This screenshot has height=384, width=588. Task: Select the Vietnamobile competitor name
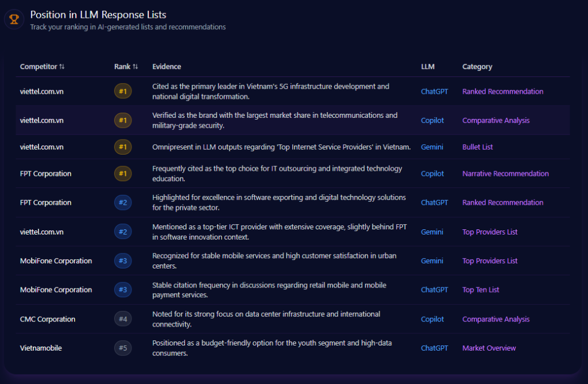click(x=41, y=348)
